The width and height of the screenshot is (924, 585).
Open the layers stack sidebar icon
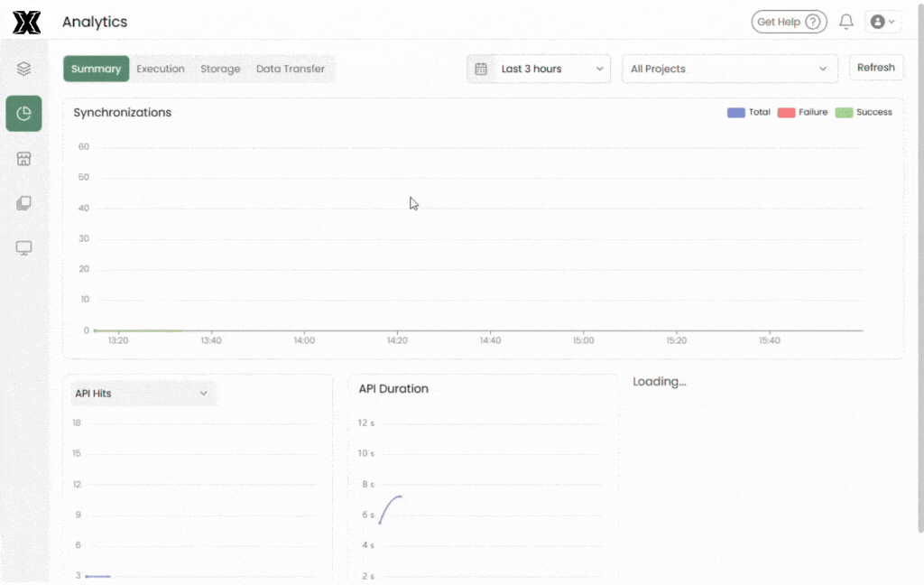point(24,69)
